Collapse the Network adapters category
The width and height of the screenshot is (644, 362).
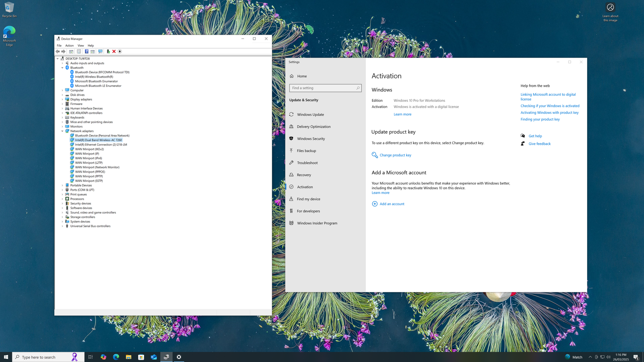[62, 131]
